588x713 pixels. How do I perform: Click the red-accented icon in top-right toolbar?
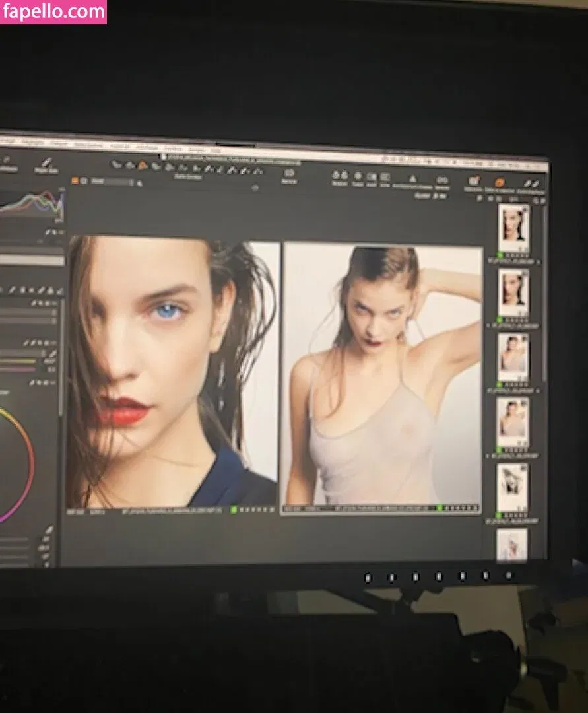click(473, 180)
